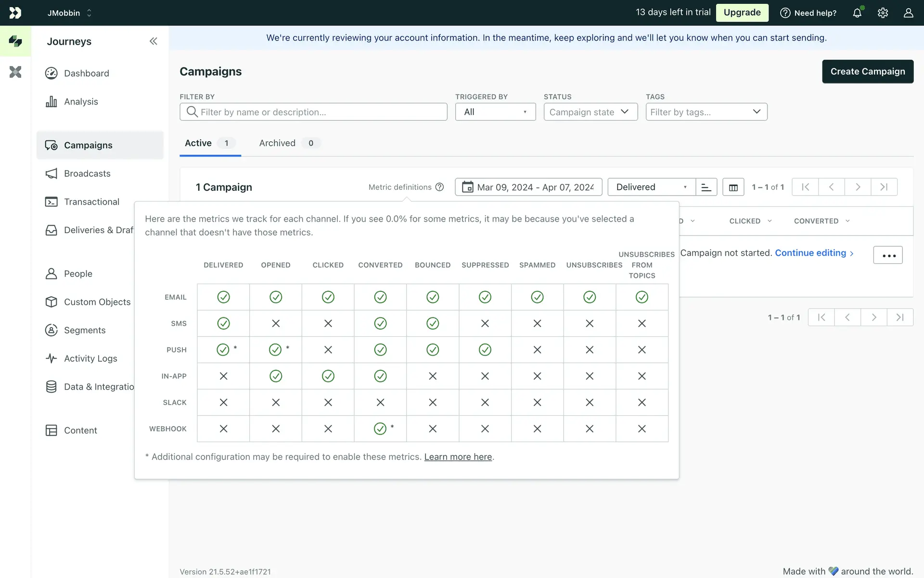924x578 pixels.
Task: Open Broadcasts in the sidebar
Action: [87, 174]
